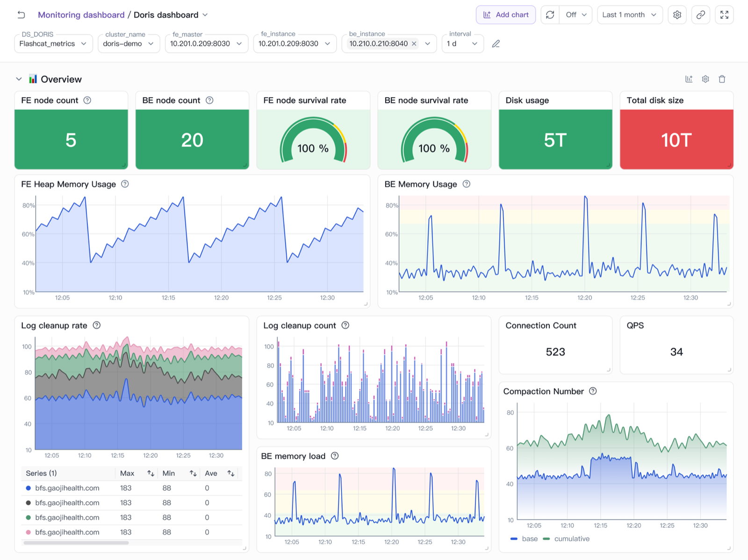Screen dimensions: 748x560
Task: Toggle the cumulative series legend
Action: tap(566, 538)
